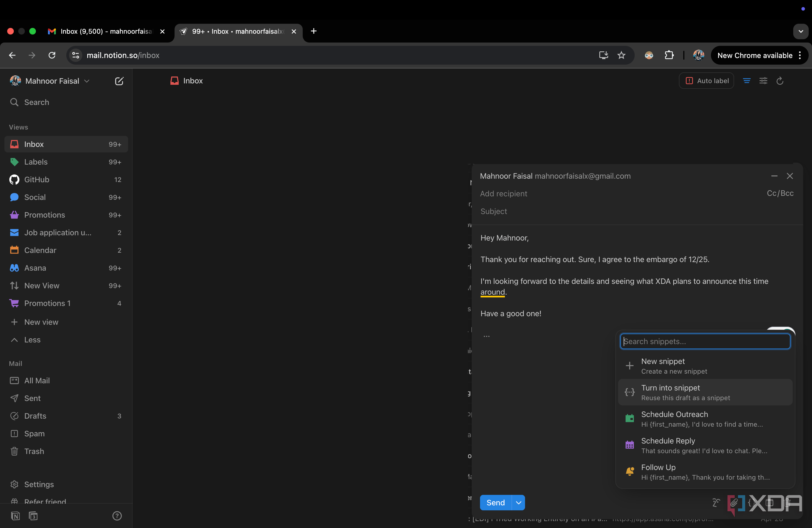
Task: Click the Notion app icon at sidebar bottom
Action: pyautogui.click(x=15, y=516)
